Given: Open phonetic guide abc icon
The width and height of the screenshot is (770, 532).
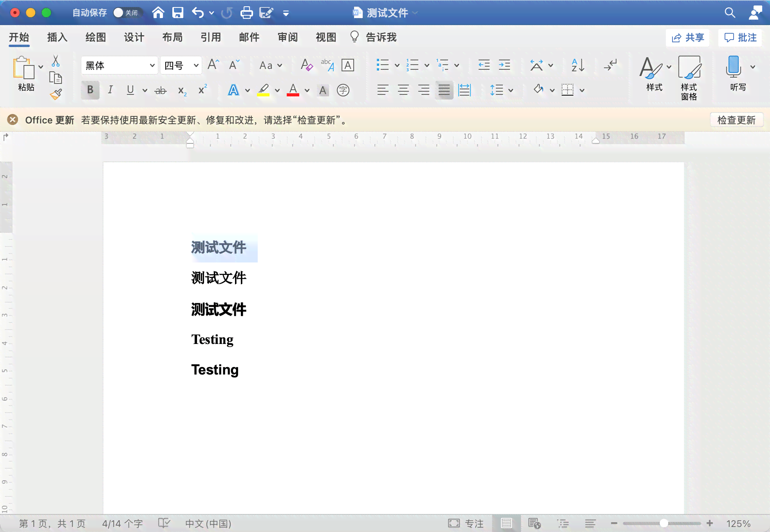Looking at the screenshot, I should point(327,65).
